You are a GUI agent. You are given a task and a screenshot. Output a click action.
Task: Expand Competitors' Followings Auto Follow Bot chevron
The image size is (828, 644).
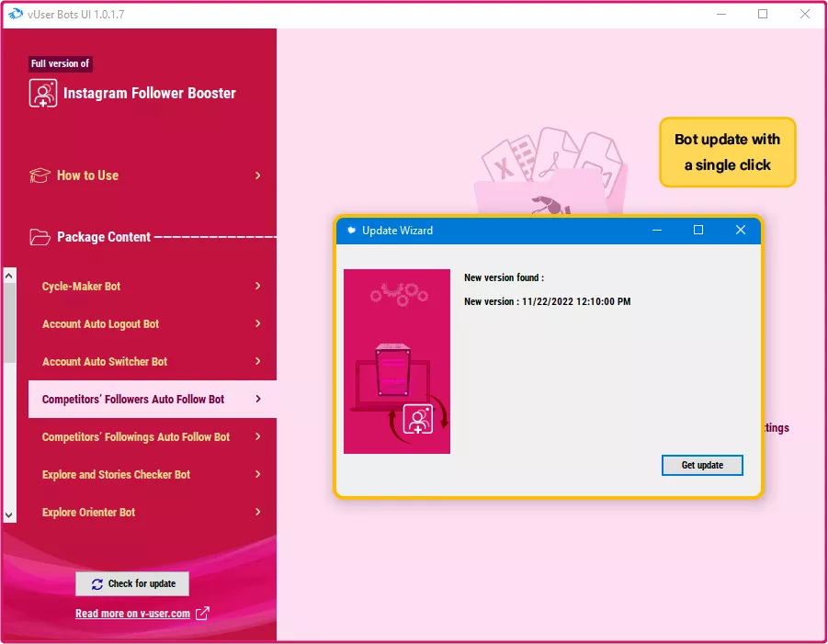tap(257, 436)
